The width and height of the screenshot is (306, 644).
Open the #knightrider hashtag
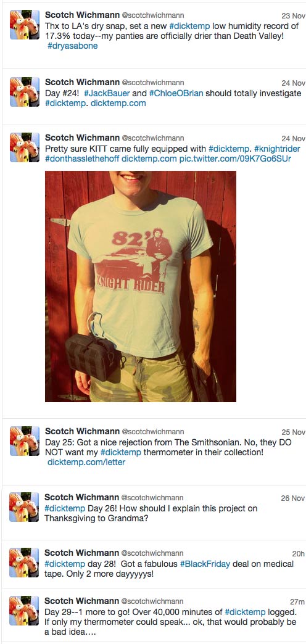(x=274, y=149)
